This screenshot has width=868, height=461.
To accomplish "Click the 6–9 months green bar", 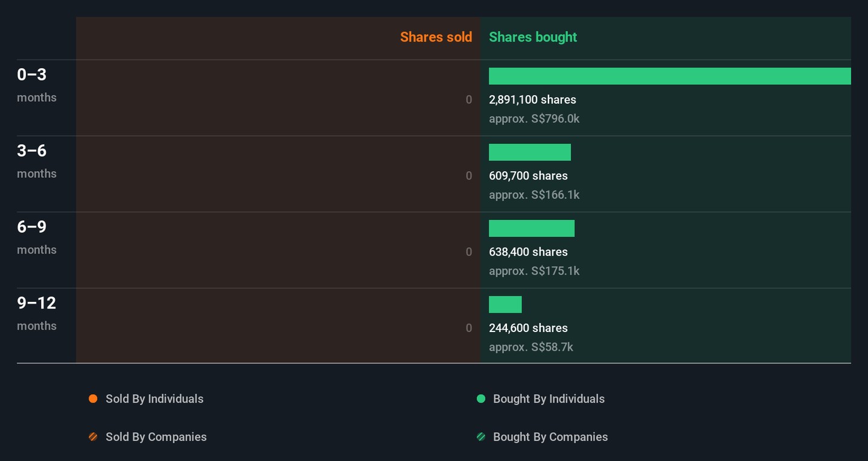I will pos(531,228).
